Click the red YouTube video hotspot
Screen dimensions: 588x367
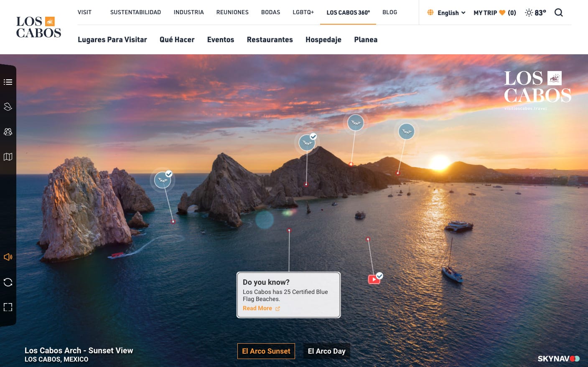374,279
